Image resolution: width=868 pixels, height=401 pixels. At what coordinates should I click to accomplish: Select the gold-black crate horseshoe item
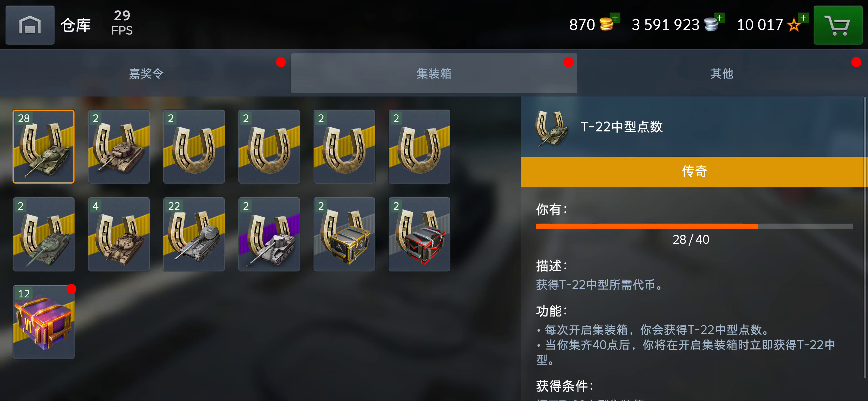coord(344,234)
